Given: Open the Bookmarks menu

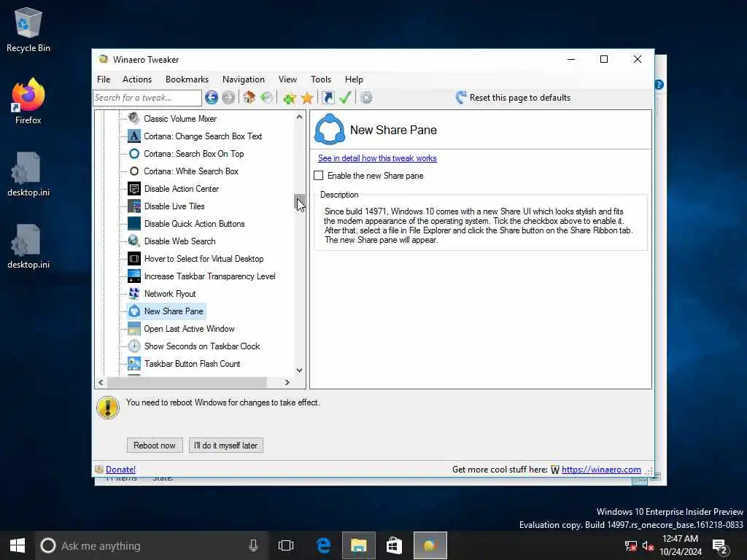Looking at the screenshot, I should click(x=187, y=79).
